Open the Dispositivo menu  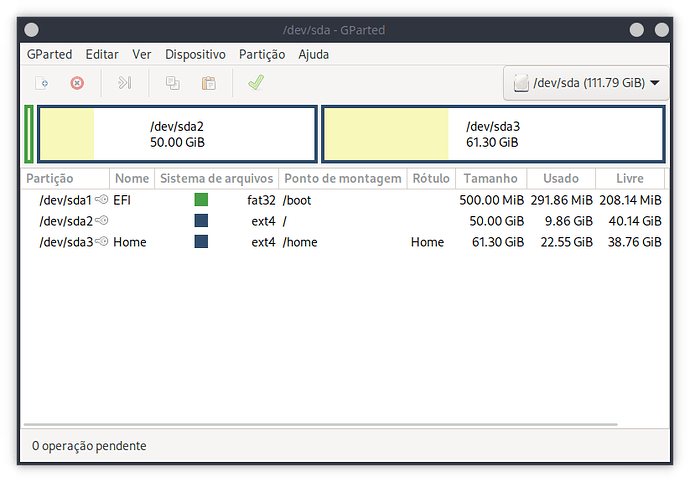pos(195,54)
